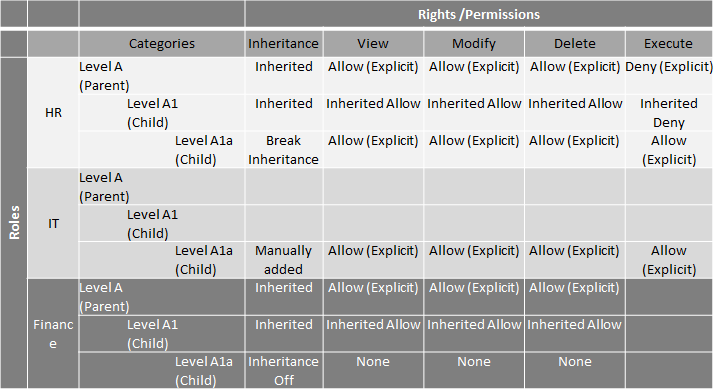Click Finance Level A1a None under View
The width and height of the screenshot is (713, 389).
pos(373,370)
